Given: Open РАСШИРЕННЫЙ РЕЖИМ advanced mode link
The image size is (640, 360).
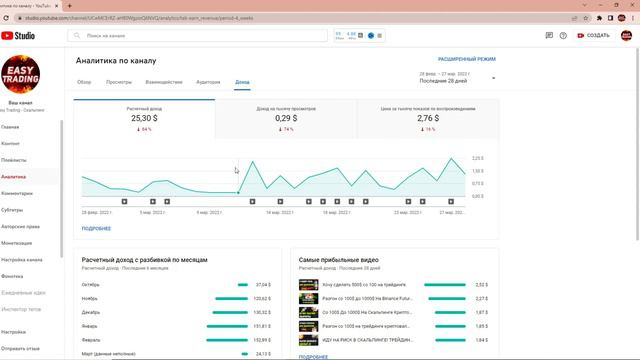Looking at the screenshot, I should point(467,59).
